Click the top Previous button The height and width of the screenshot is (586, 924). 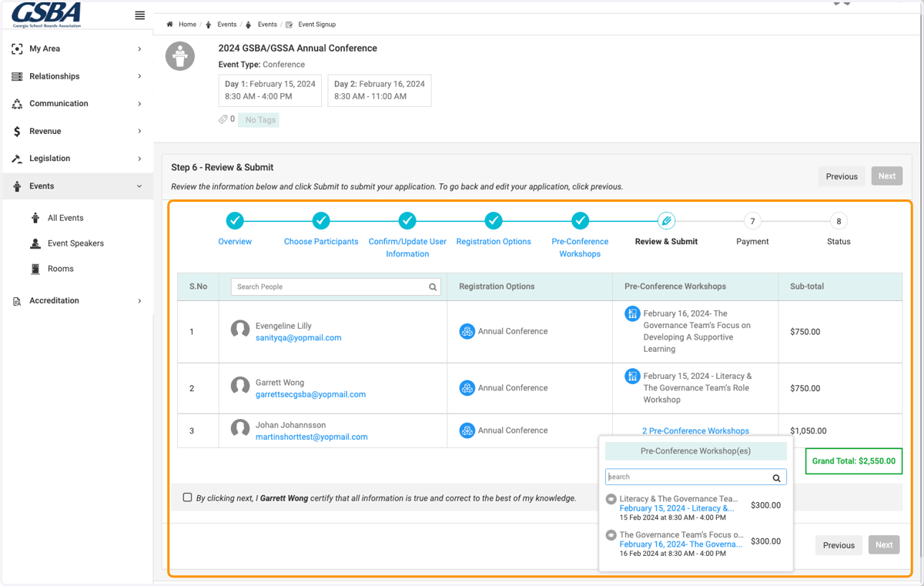click(842, 176)
